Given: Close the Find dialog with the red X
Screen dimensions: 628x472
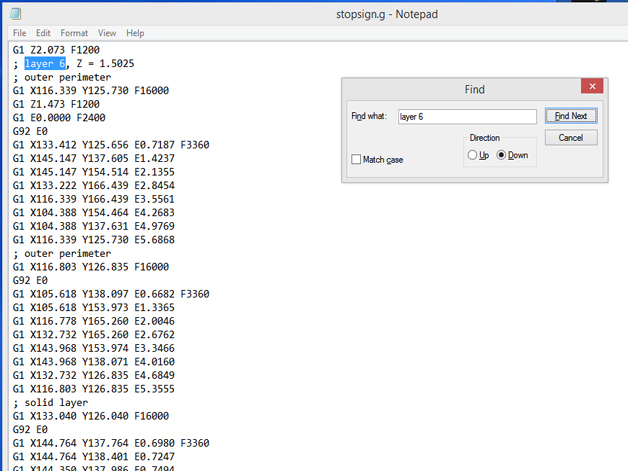Looking at the screenshot, I should 592,87.
